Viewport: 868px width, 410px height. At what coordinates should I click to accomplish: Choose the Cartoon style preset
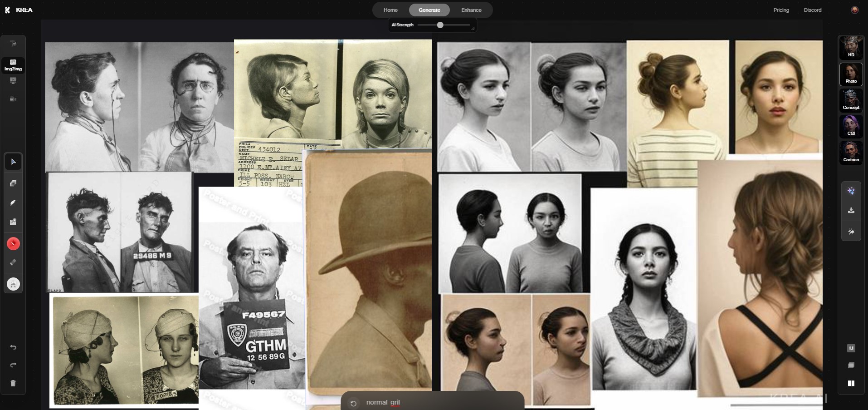(x=851, y=153)
